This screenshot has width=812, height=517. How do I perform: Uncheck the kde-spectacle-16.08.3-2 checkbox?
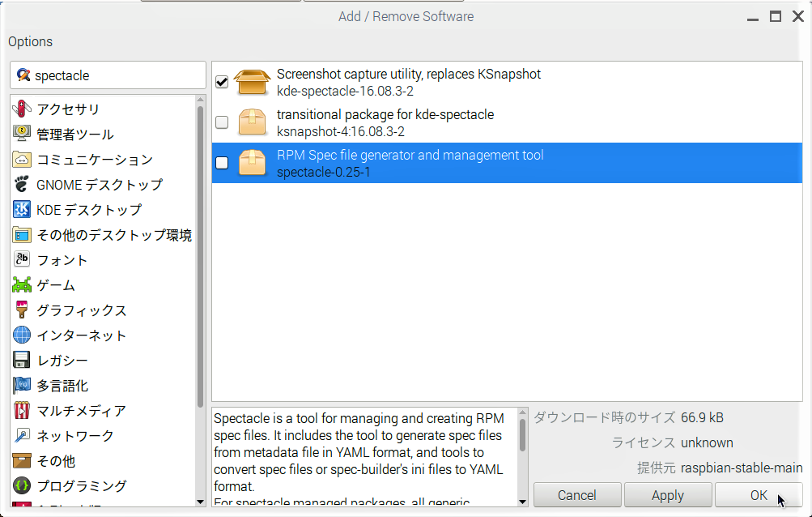point(222,82)
